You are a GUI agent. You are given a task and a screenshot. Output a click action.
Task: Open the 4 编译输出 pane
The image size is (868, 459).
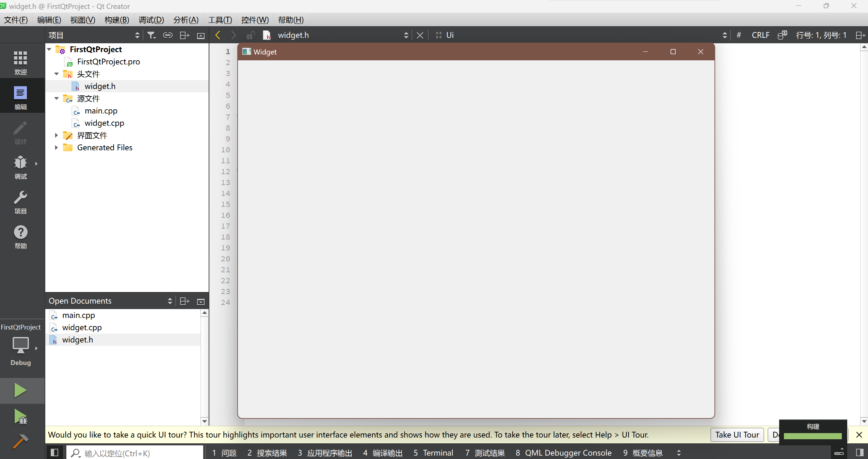pos(383,453)
